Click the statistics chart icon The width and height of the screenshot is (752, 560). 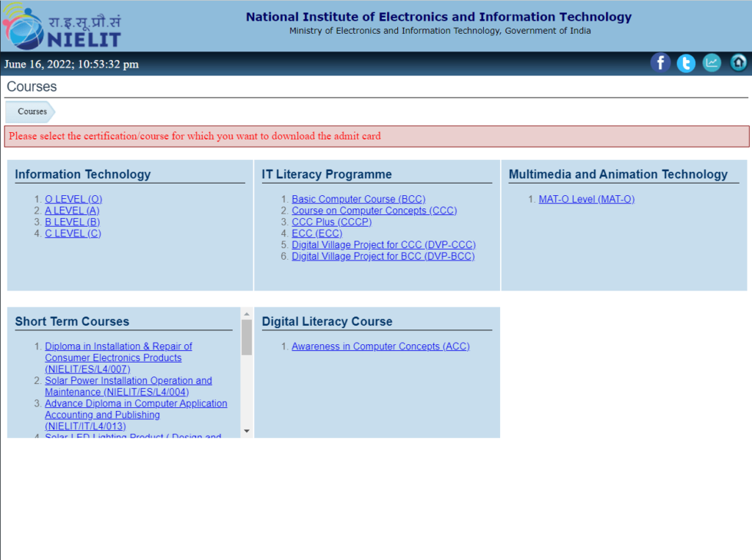[712, 63]
